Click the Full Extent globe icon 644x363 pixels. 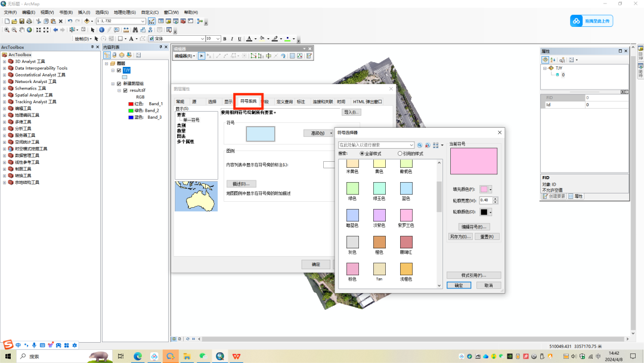tap(29, 30)
